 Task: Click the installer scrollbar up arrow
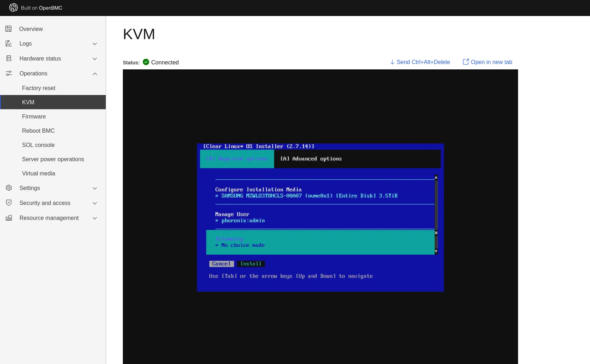[436, 177]
